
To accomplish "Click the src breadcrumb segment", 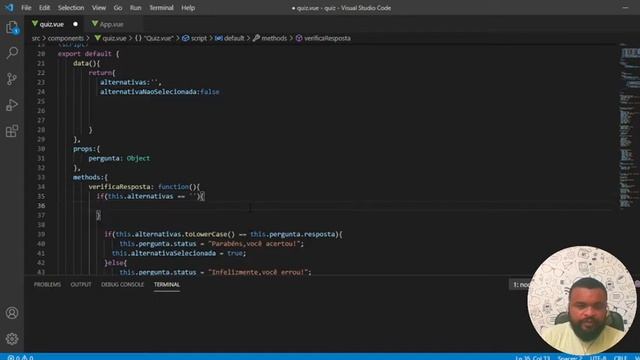I will click(x=36, y=38).
